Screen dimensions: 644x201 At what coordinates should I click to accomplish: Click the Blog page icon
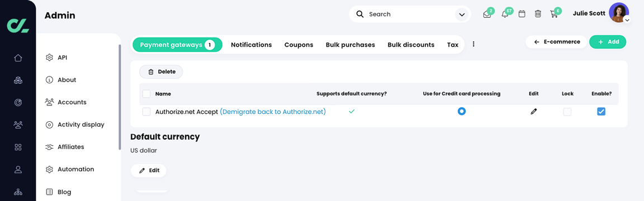click(x=49, y=192)
